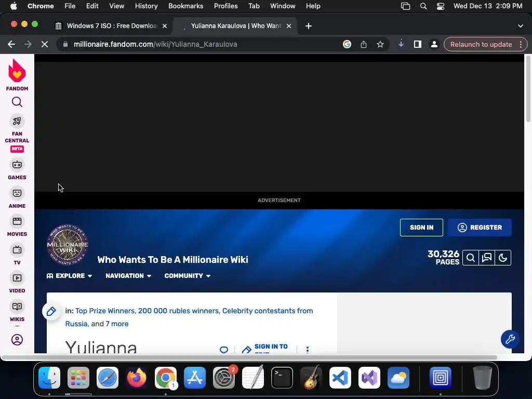This screenshot has width=532, height=399.
Task: Go back in Chrome
Action: click(x=11, y=45)
